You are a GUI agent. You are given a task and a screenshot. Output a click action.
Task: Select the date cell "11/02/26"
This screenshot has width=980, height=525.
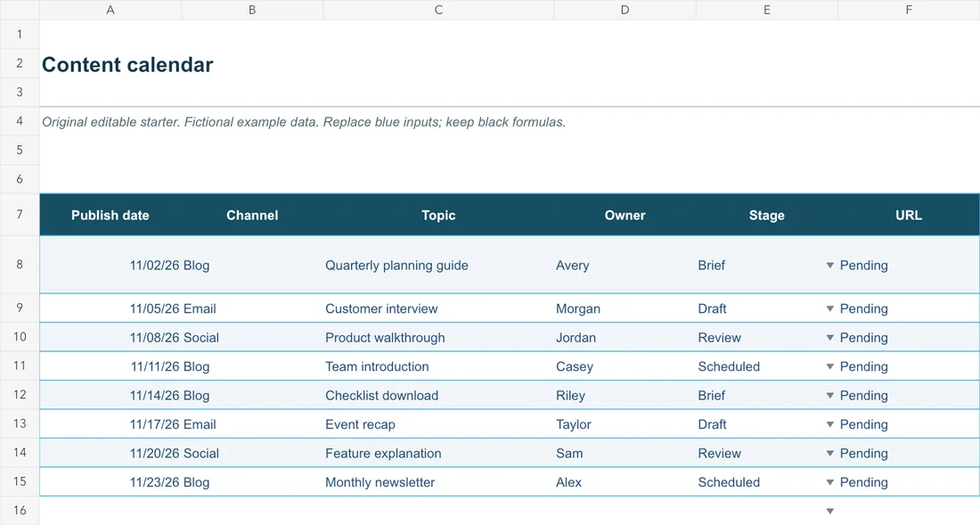point(110,265)
